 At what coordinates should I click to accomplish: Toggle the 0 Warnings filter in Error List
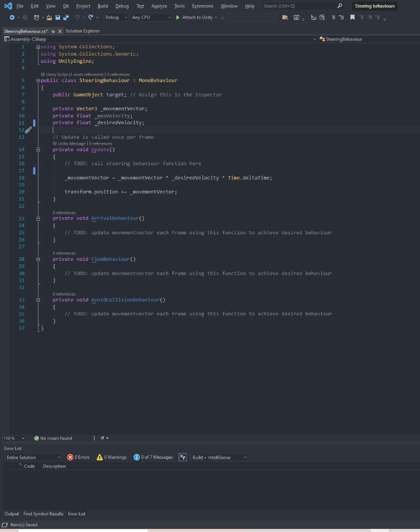pyautogui.click(x=111, y=457)
